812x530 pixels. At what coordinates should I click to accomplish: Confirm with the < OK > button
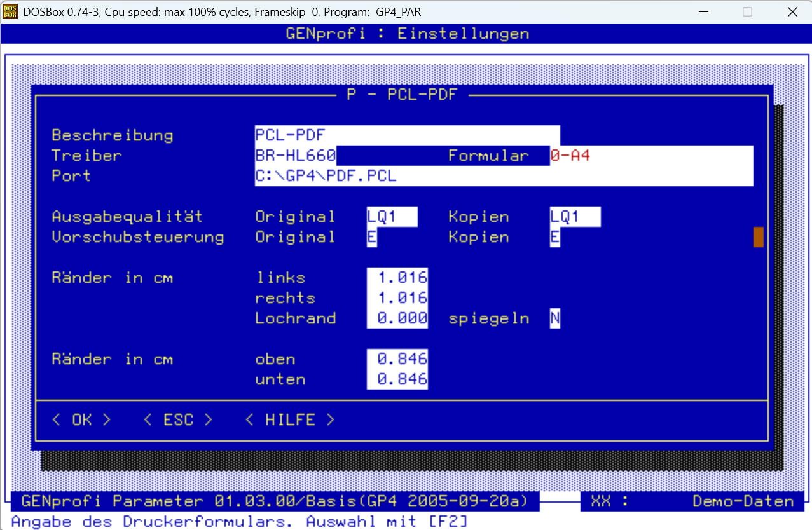click(x=81, y=420)
